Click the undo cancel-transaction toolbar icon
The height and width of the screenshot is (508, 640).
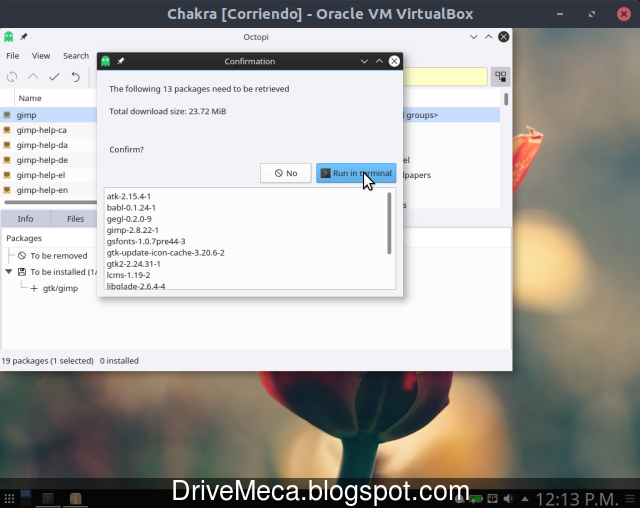click(76, 77)
